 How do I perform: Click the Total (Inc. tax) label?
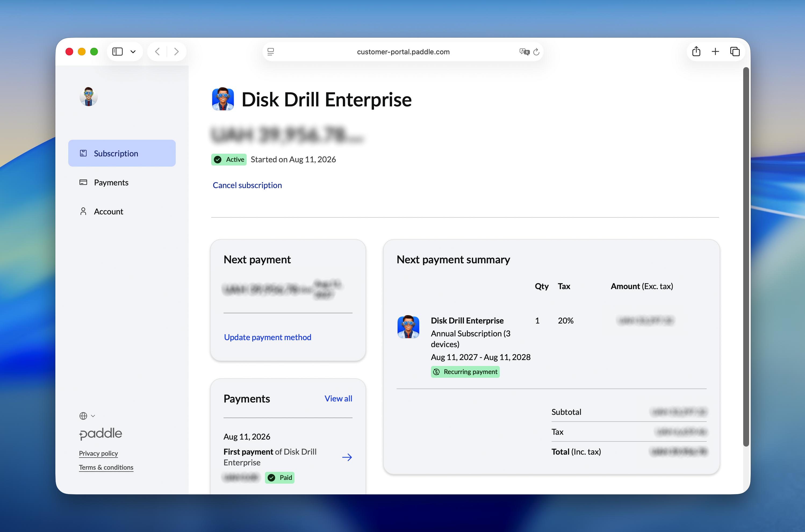pos(576,452)
